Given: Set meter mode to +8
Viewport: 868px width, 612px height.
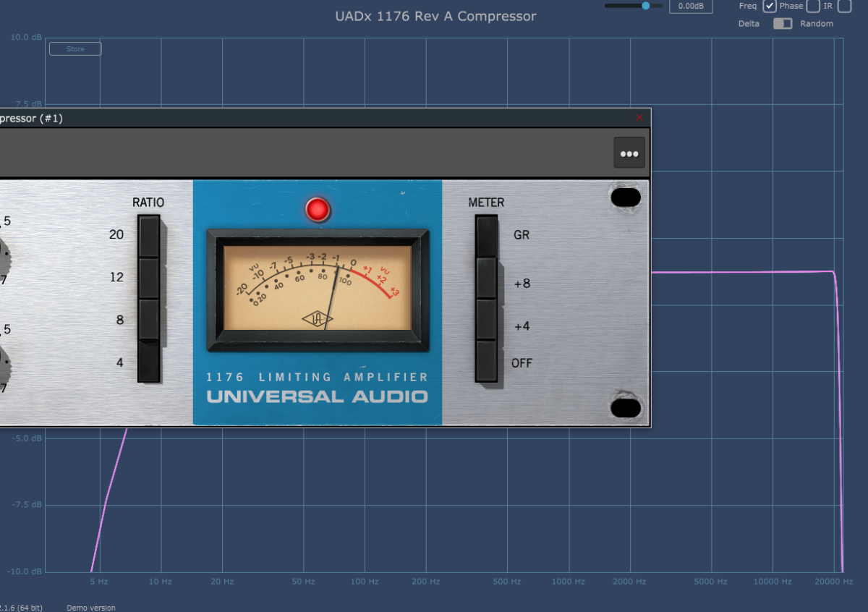Looking at the screenshot, I should point(486,278).
